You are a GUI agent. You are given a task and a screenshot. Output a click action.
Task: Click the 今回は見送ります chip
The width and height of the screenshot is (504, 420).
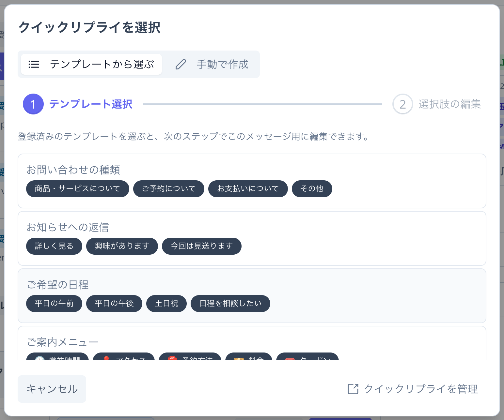(202, 246)
